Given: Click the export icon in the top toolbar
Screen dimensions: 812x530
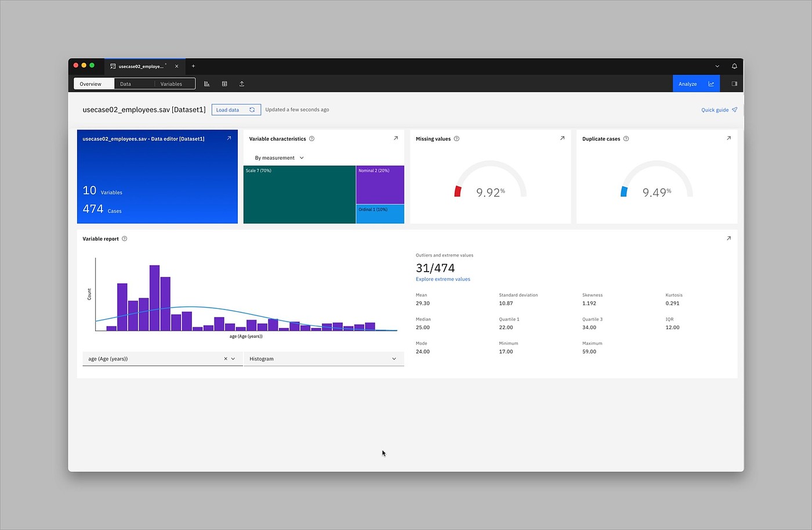Looking at the screenshot, I should (x=242, y=84).
